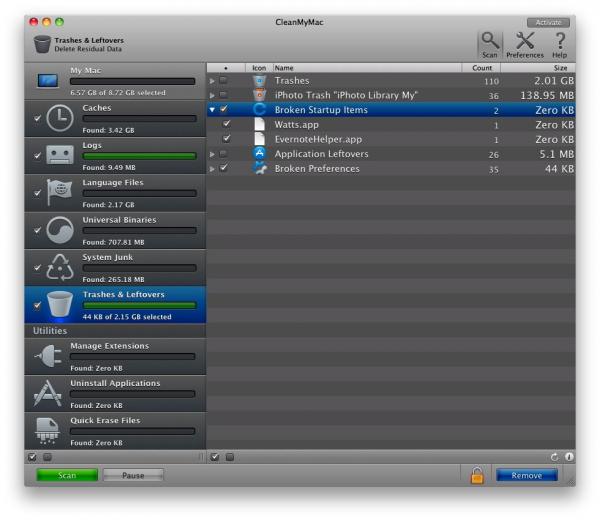Toggle the System Junk checkbox
Image resolution: width=600 pixels, height=520 pixels.
coord(37,267)
